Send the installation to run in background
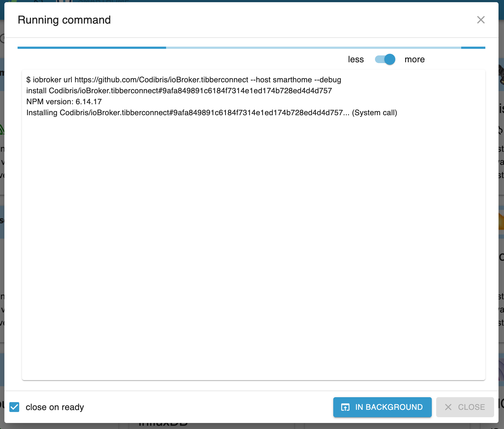Image resolution: width=504 pixels, height=429 pixels. click(382, 407)
